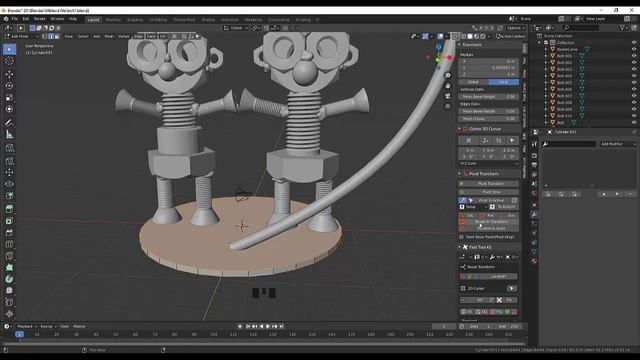Jump to the timeline start frame
The width and height of the screenshot is (640, 360).
[248, 326]
